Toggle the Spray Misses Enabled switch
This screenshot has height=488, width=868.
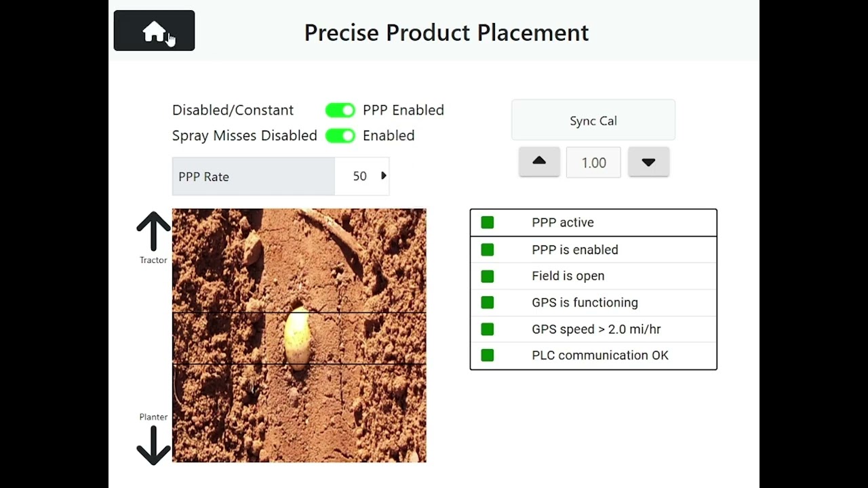340,136
